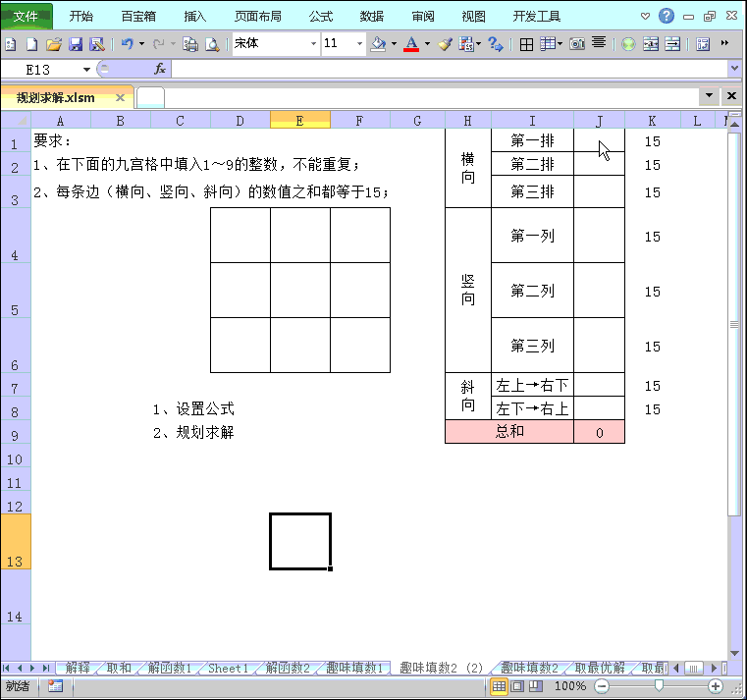The height and width of the screenshot is (700, 747).
Task: Collapse the ribbon with the chevron
Action: point(645,17)
